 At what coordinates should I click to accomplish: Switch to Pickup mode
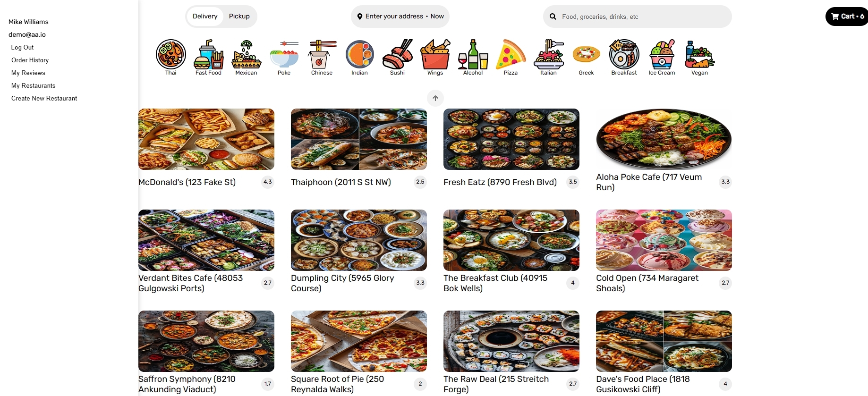(239, 17)
